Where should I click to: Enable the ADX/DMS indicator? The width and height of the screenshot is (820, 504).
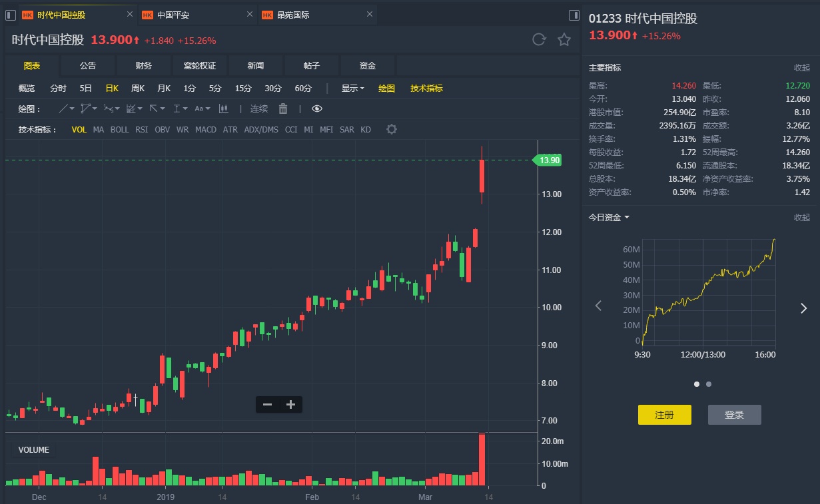pyautogui.click(x=261, y=130)
